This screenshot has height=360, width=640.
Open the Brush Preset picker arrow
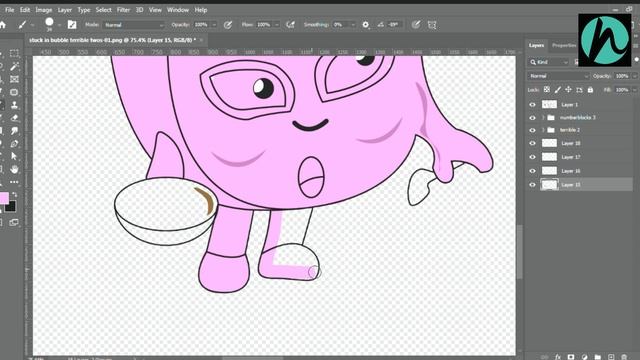pyautogui.click(x=59, y=25)
